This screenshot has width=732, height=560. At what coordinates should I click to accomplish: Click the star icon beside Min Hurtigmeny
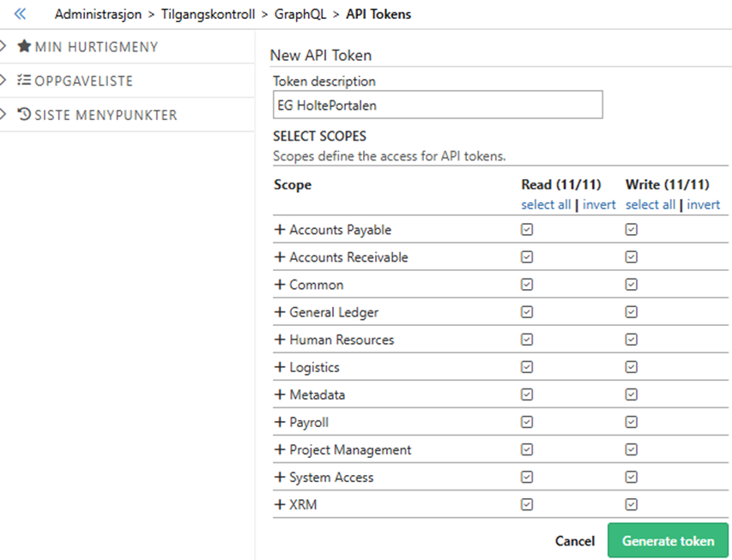coord(24,46)
